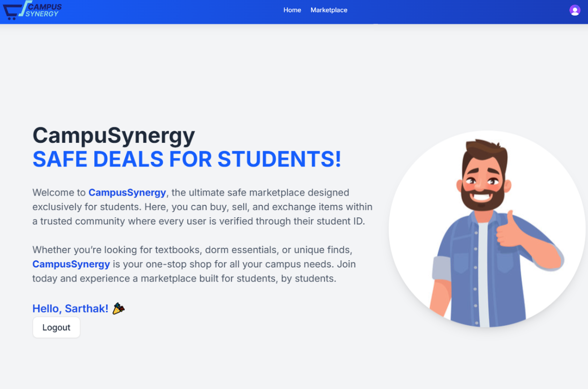Click the Logout button
This screenshot has height=389, width=588.
[x=56, y=327]
